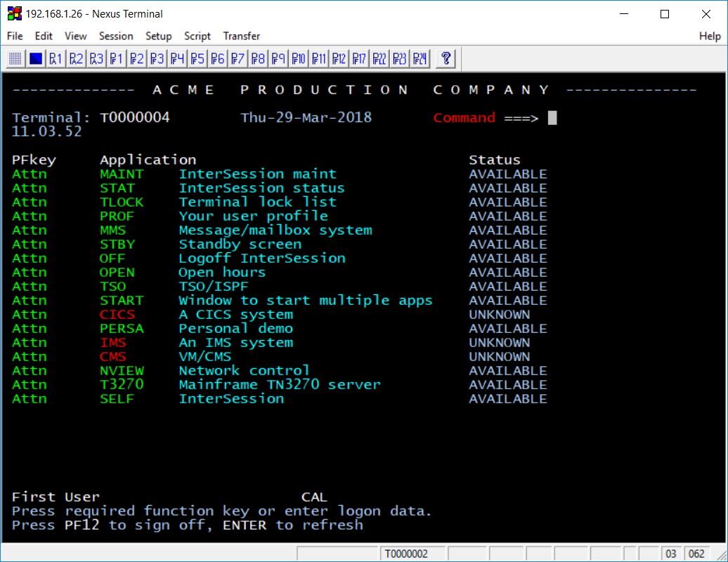Click the PA1 toolbar key
728x562 pixels.
(x=56, y=58)
